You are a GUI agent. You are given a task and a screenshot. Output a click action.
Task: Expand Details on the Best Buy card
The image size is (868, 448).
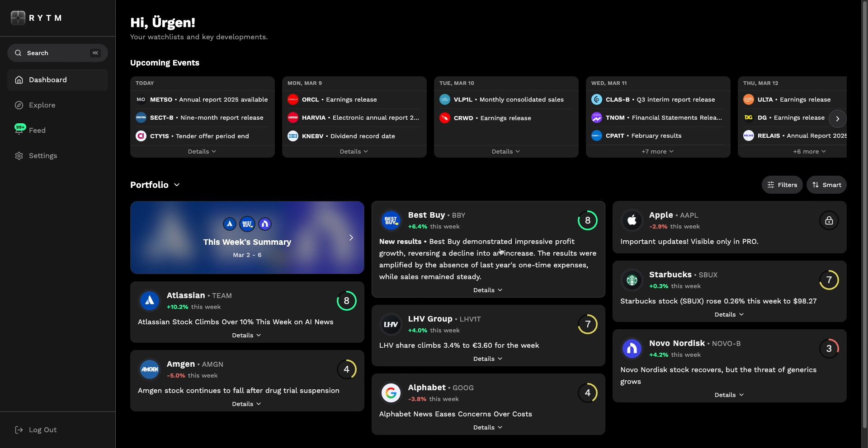click(488, 290)
